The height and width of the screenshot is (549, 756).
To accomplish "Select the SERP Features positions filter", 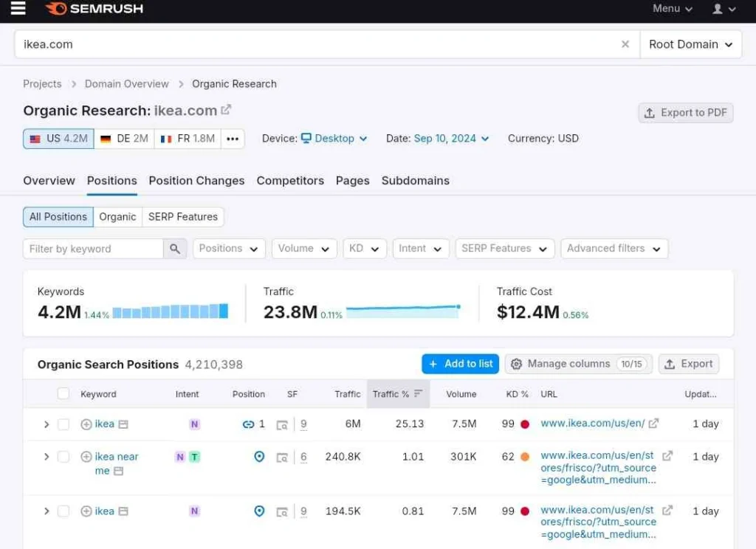I will (183, 217).
